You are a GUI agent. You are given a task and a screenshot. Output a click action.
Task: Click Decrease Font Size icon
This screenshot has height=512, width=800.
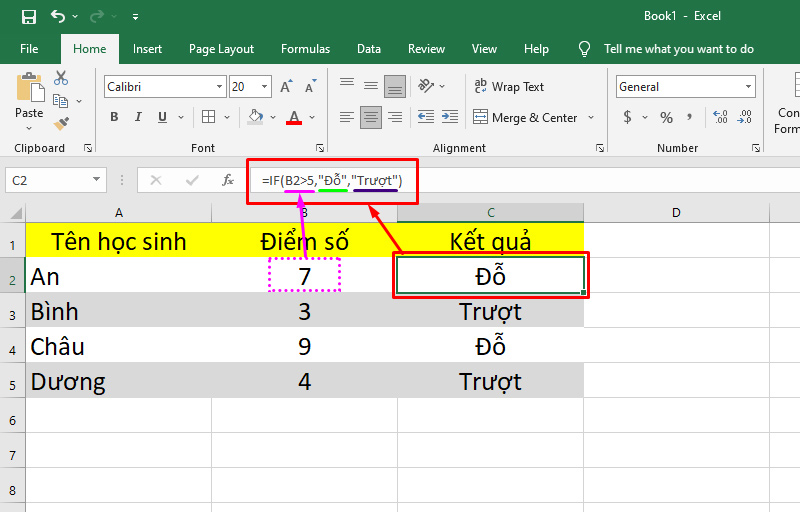[x=310, y=86]
